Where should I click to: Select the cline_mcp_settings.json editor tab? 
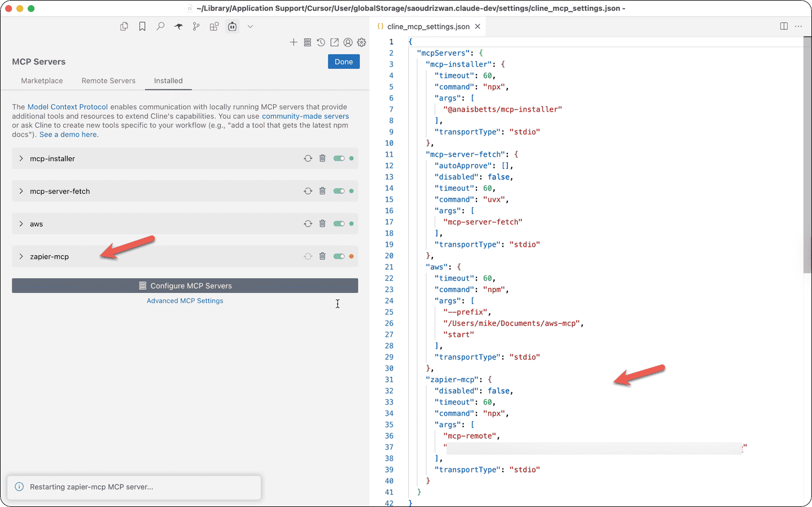429,26
